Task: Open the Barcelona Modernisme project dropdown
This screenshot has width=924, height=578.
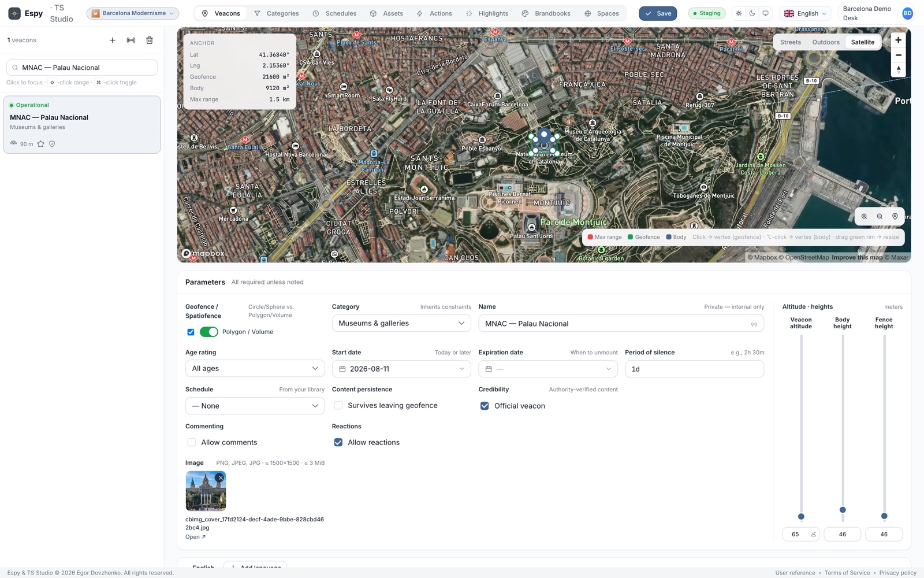Action: [x=133, y=13]
